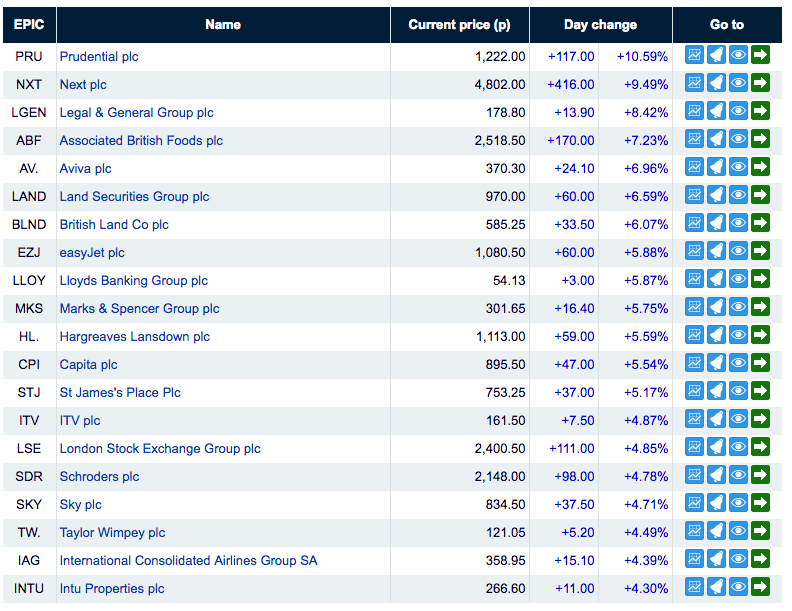
Task: Click the +4.30% day change value
Action: tap(646, 588)
